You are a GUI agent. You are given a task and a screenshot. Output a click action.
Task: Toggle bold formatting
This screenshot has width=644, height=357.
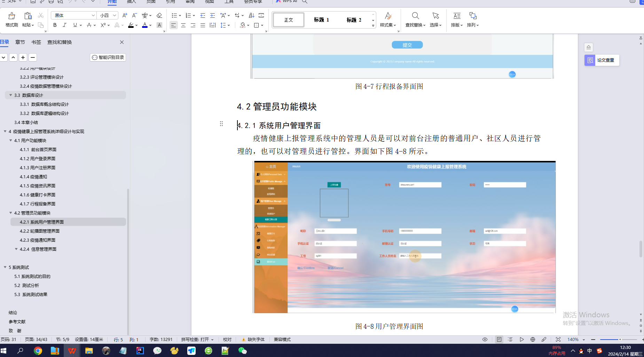click(55, 25)
